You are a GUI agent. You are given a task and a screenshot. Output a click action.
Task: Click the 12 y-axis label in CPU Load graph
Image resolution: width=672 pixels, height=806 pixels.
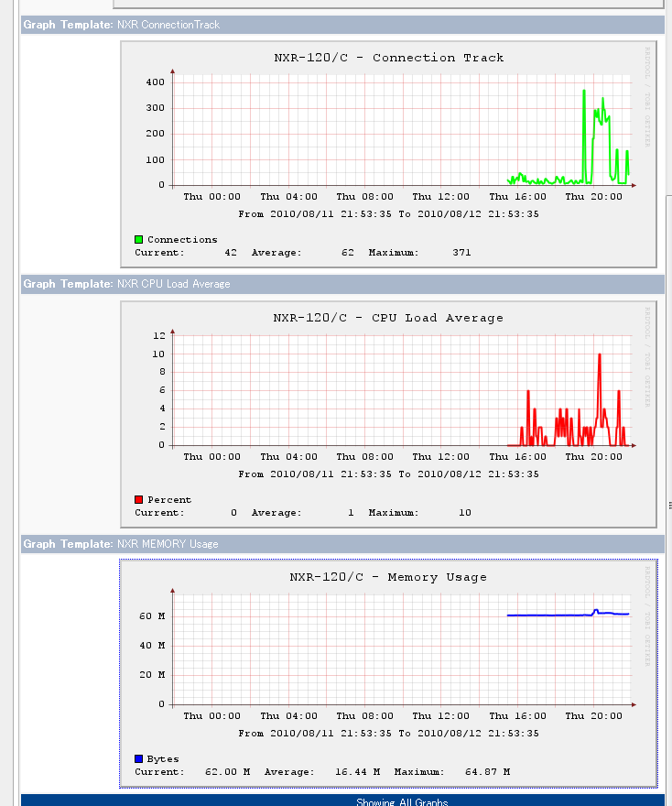(158, 335)
